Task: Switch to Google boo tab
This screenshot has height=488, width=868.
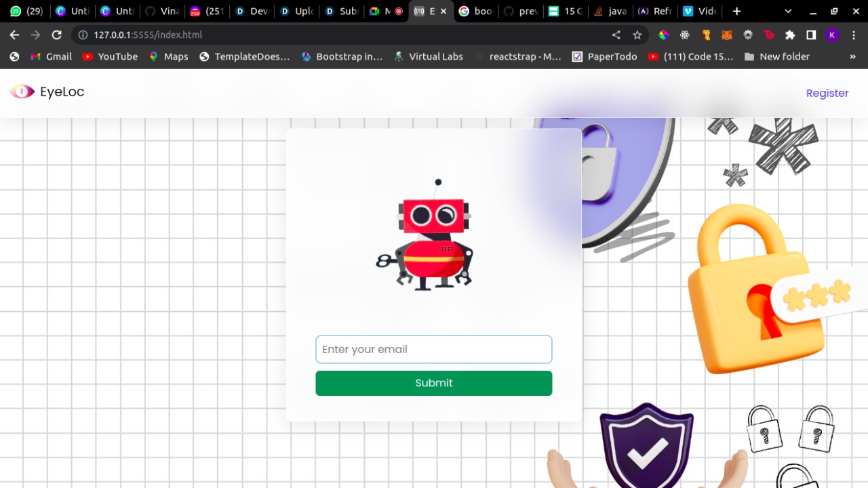Action: point(475,12)
